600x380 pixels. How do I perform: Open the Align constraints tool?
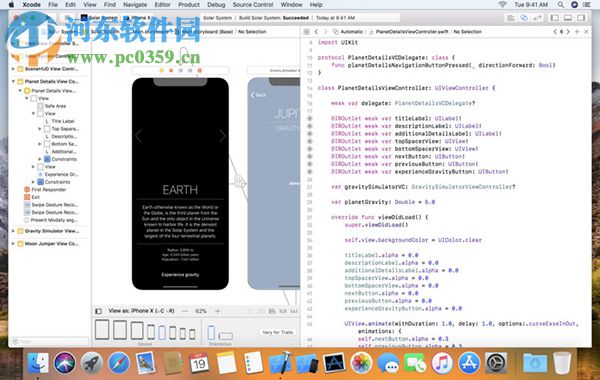click(272, 311)
